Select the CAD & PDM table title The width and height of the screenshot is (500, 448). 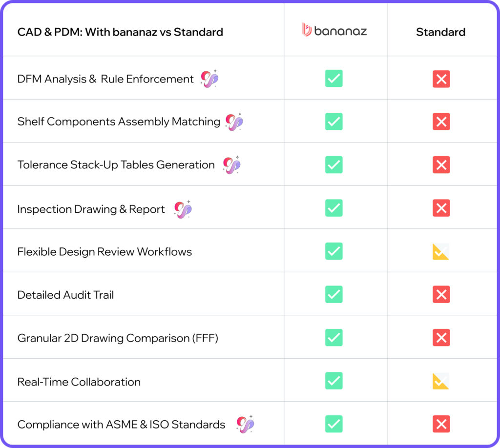pyautogui.click(x=120, y=32)
